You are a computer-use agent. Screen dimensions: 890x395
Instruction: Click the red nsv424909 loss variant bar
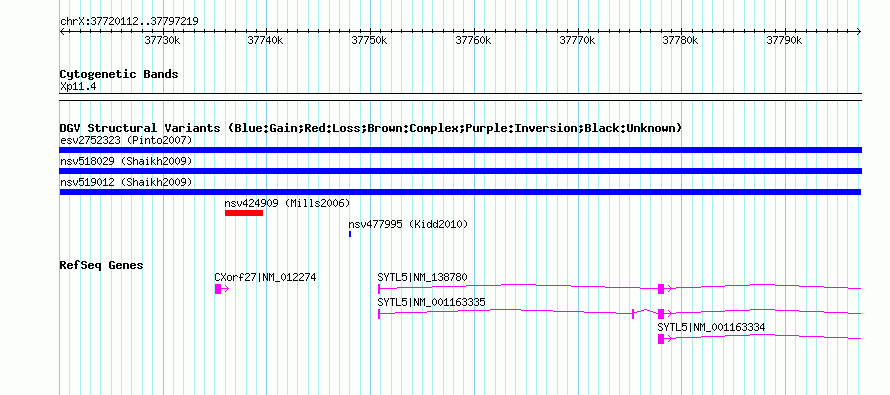click(x=244, y=213)
